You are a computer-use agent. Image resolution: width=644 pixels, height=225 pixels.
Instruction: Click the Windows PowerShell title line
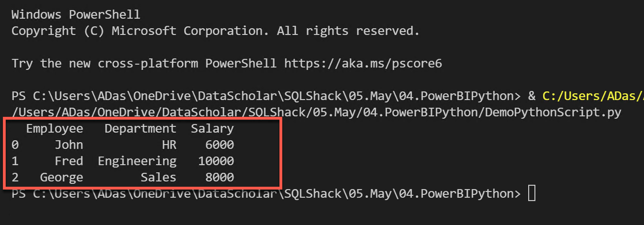[x=76, y=14]
